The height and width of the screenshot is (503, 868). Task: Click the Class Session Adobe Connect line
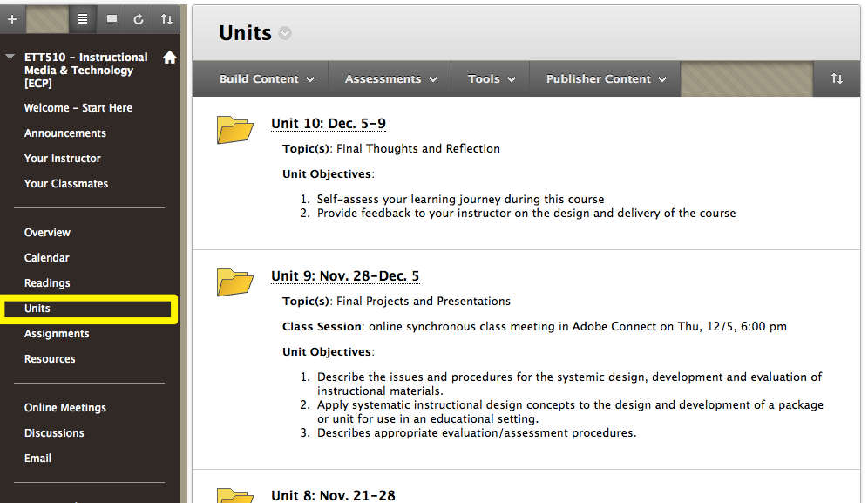click(x=534, y=326)
